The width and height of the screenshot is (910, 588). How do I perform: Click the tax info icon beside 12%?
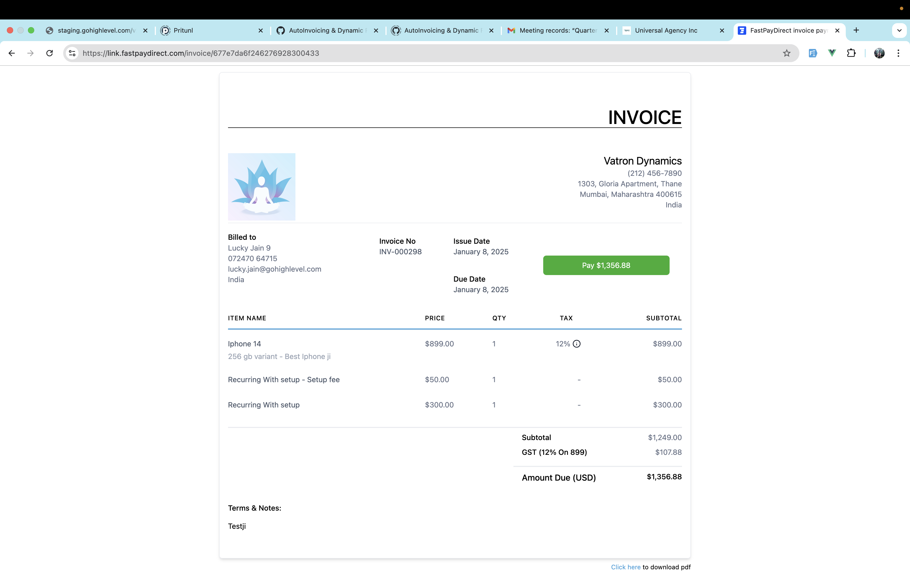577,344
